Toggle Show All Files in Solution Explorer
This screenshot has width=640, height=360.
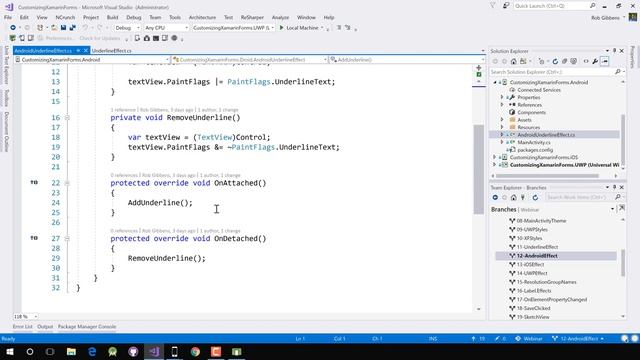pyautogui.click(x=573, y=61)
